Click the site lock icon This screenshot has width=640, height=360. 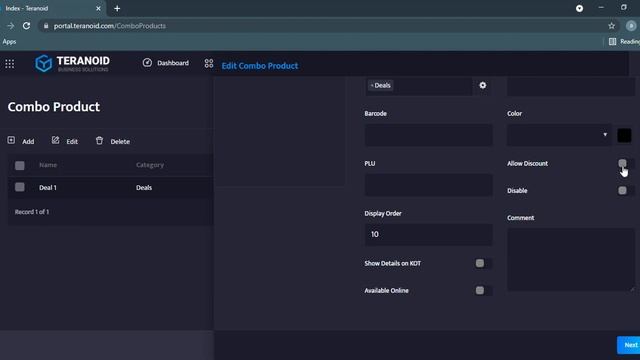pyautogui.click(x=46, y=26)
